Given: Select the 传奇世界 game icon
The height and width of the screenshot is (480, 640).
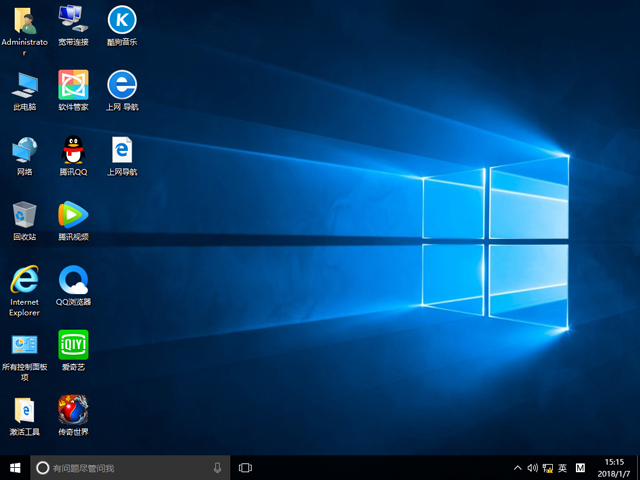Looking at the screenshot, I should point(73,409).
